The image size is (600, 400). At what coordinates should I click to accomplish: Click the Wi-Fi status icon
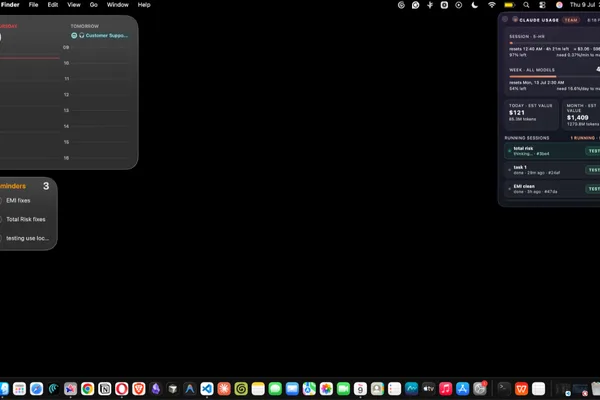coord(492,5)
